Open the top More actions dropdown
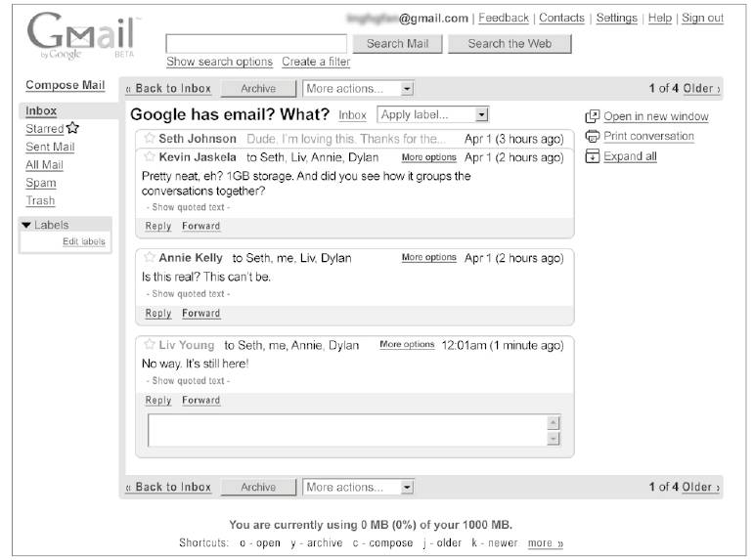The width and height of the screenshot is (754, 560). 358,89
